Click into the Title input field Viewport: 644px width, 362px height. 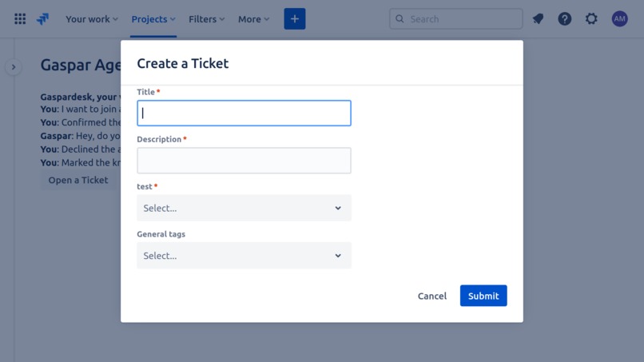tap(244, 113)
